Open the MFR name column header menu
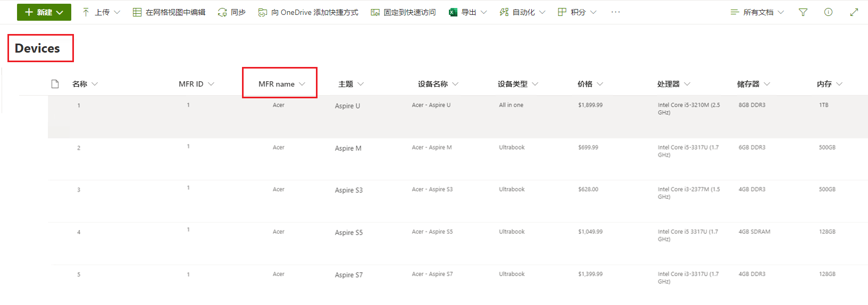 click(282, 84)
